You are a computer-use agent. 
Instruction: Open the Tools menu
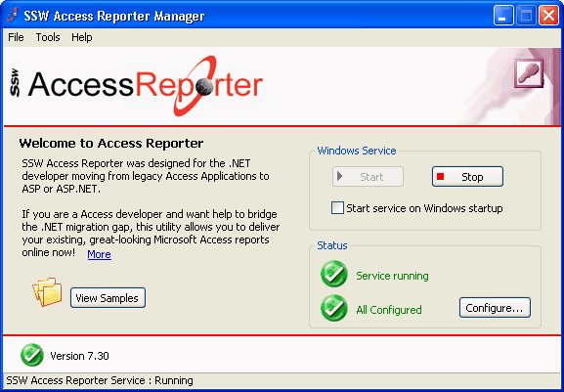point(48,37)
